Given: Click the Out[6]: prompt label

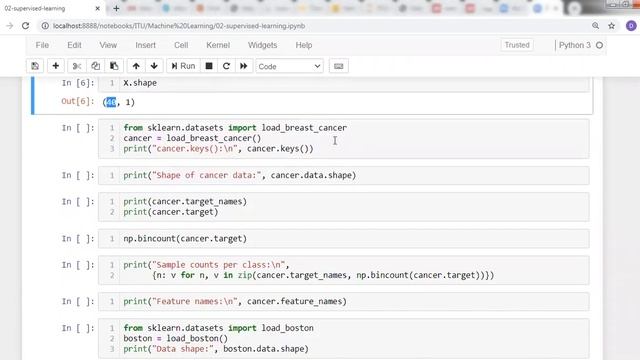Looking at the screenshot, I should tap(78, 101).
